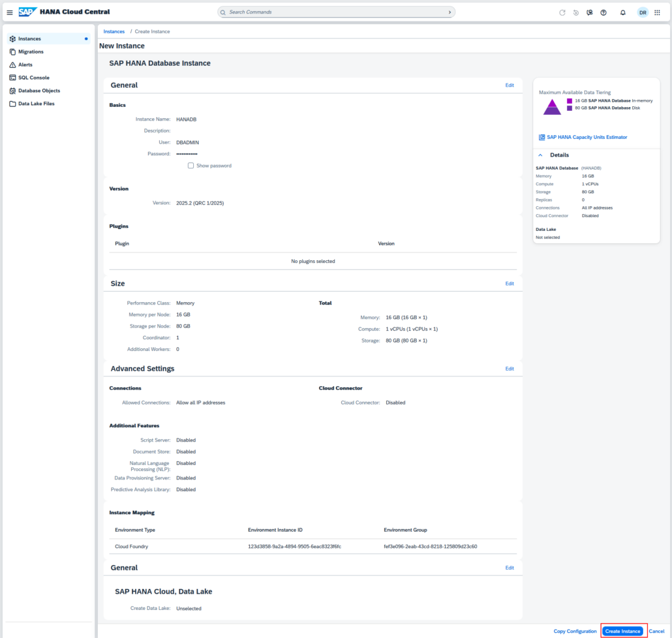Click the refresh icon in the header
This screenshot has width=672, height=638.
click(562, 12)
